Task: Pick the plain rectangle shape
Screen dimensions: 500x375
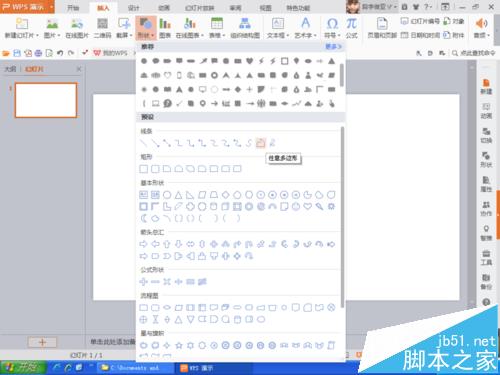Action: coord(144,169)
